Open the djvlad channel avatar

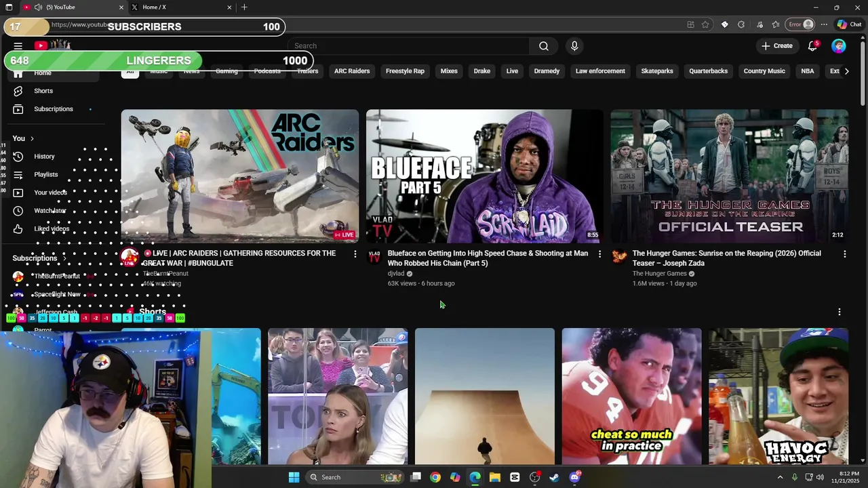[x=374, y=256]
